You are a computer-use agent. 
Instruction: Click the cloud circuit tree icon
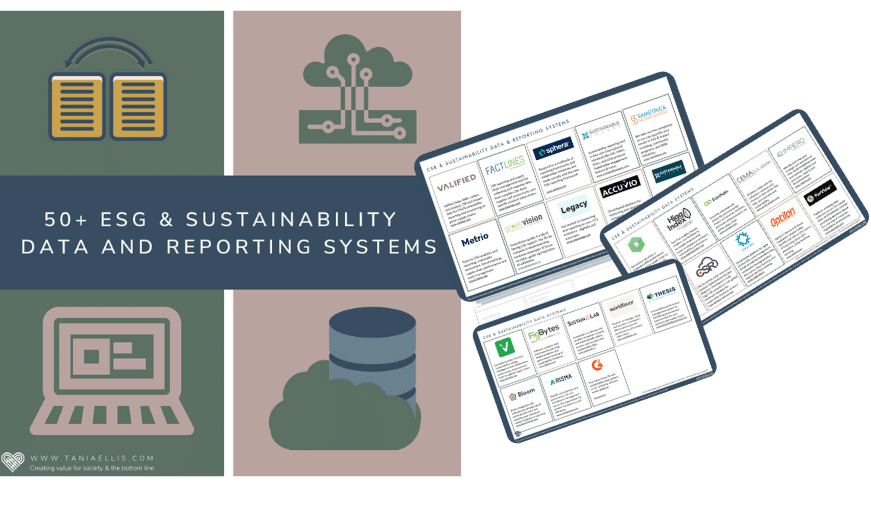click(358, 88)
